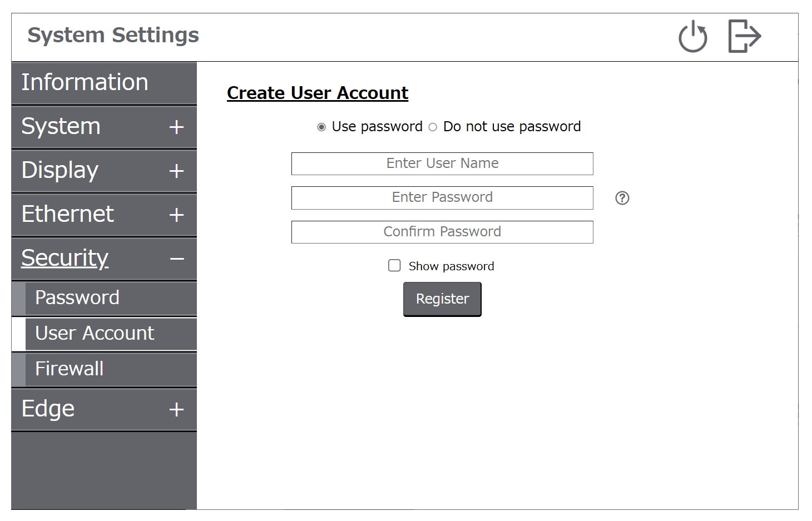Open the Firewall submenu item

pyautogui.click(x=104, y=369)
